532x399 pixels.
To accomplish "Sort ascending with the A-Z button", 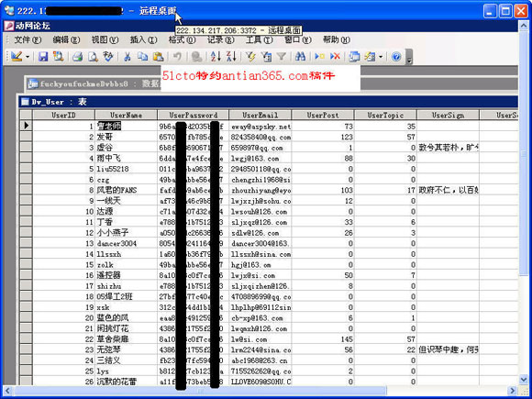I will pyautogui.click(x=216, y=56).
